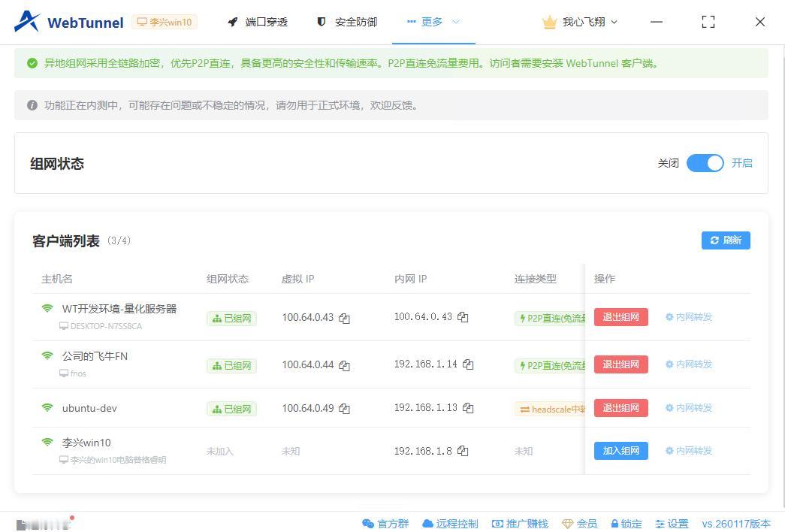Screen dimensions: 785x532
Task: Click 退出组网 for 公司的飞牛FN
Action: [x=620, y=364]
